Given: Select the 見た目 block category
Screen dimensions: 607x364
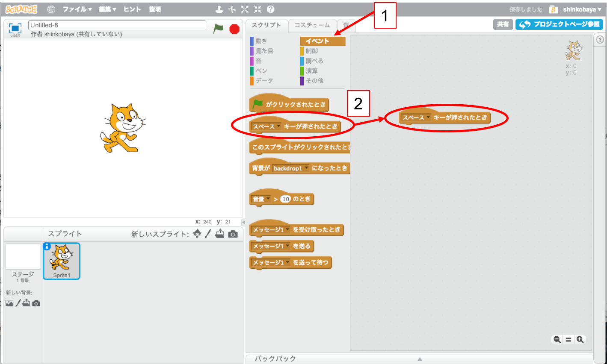Looking at the screenshot, I should 264,51.
